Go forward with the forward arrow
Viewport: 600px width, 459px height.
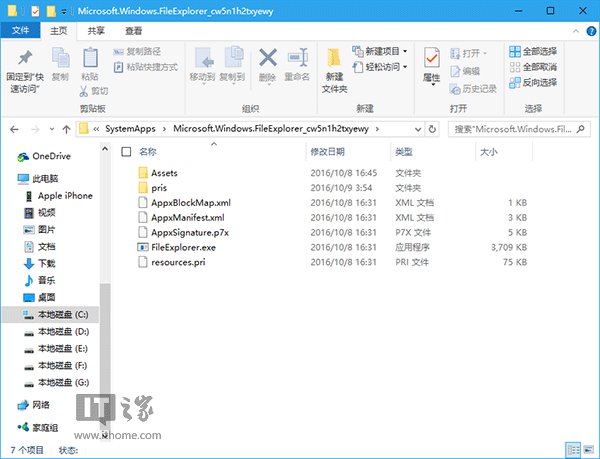(35, 129)
